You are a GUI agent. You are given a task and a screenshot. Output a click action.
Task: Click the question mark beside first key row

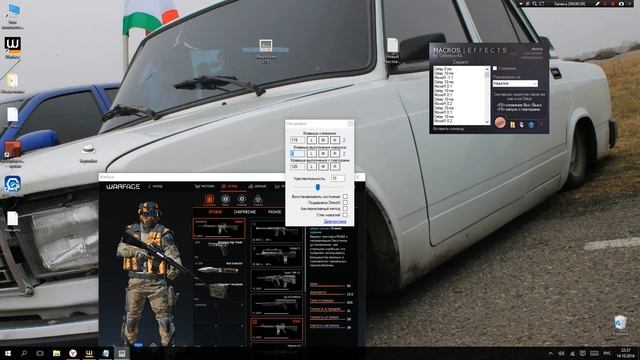click(344, 140)
